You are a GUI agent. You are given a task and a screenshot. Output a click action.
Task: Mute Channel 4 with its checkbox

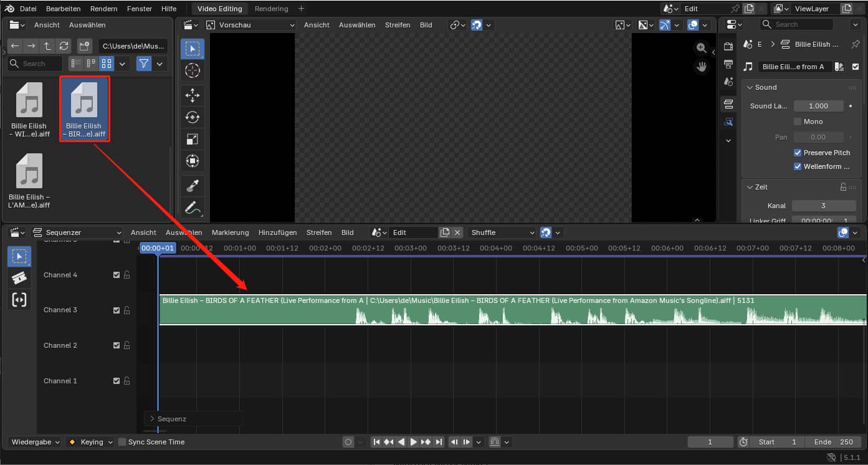pyautogui.click(x=117, y=275)
